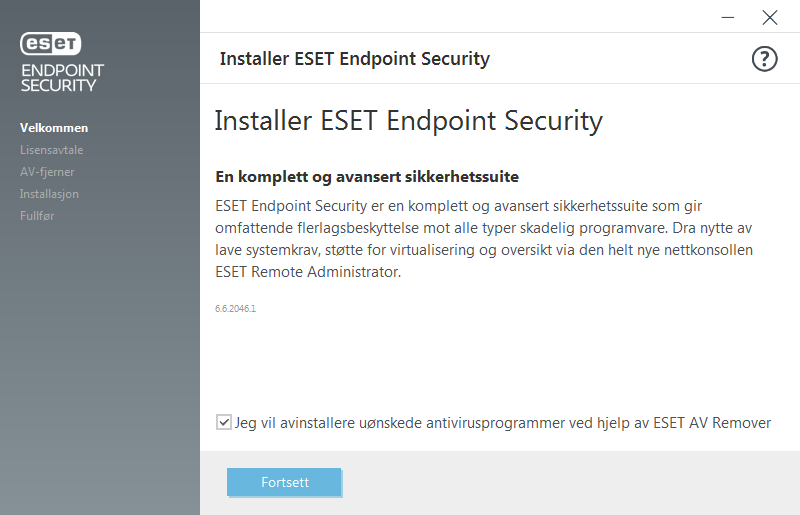Screen dimensions: 800x515
Task: Minimize the installer window
Action: (x=728, y=17)
